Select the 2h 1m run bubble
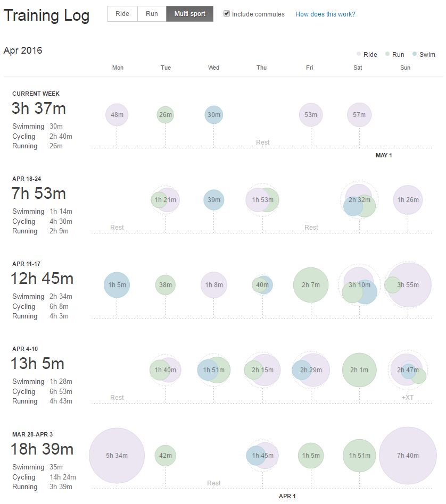The width and height of the screenshot is (446, 504). tap(359, 370)
